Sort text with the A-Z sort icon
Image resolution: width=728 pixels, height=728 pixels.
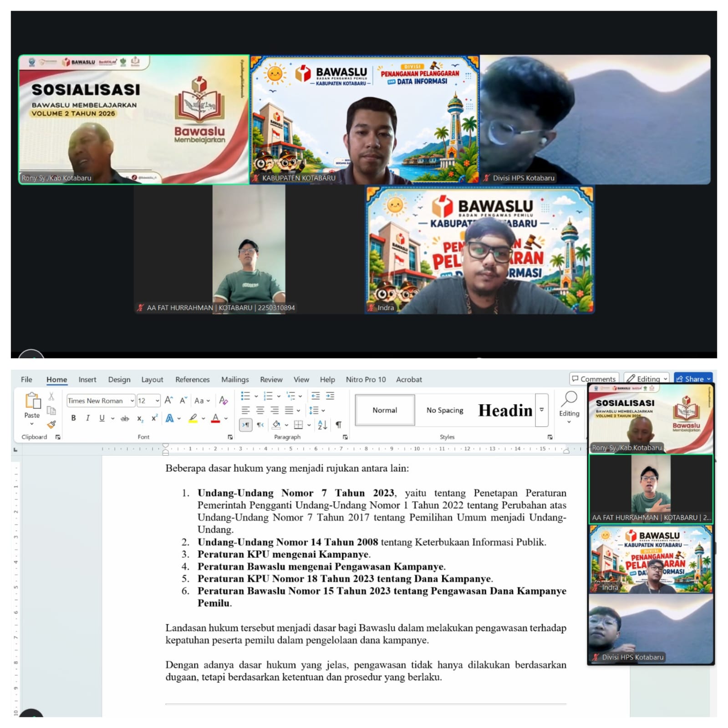tap(322, 425)
